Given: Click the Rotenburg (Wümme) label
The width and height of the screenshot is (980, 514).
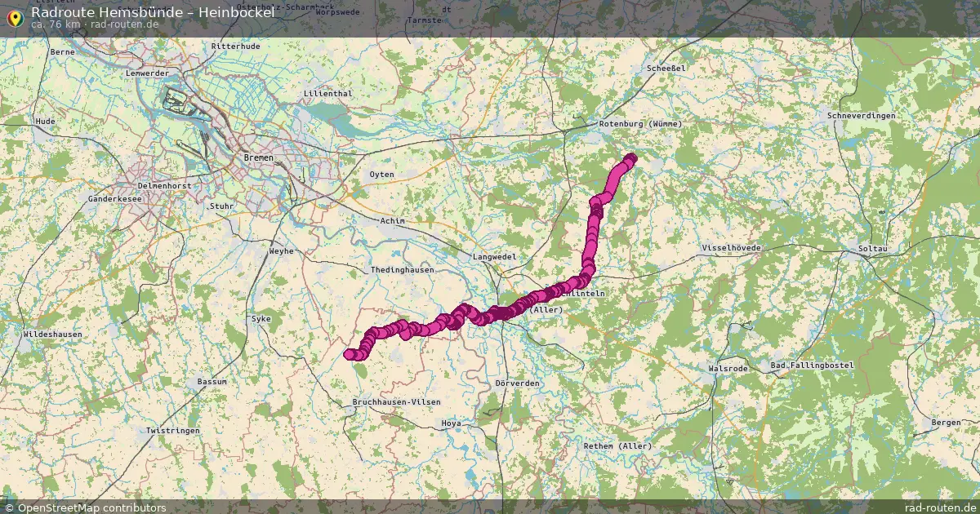Looking at the screenshot, I should (x=641, y=124).
